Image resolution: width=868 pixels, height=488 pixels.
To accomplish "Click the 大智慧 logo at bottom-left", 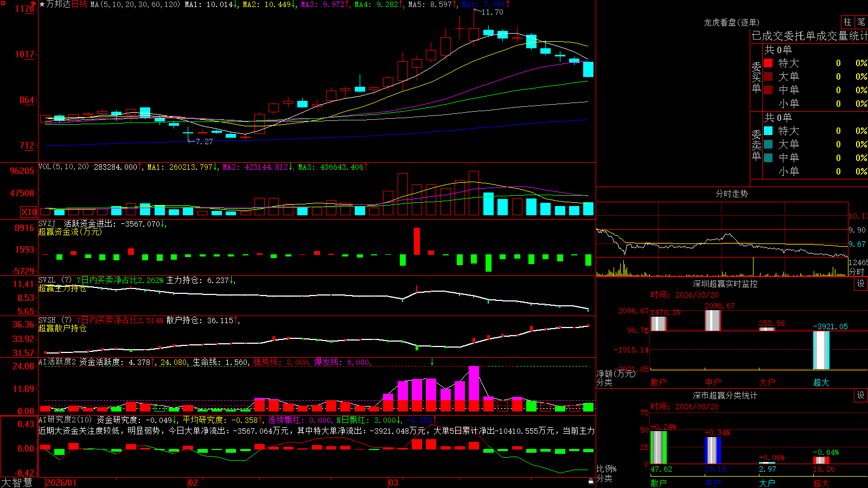I will (x=17, y=482).
